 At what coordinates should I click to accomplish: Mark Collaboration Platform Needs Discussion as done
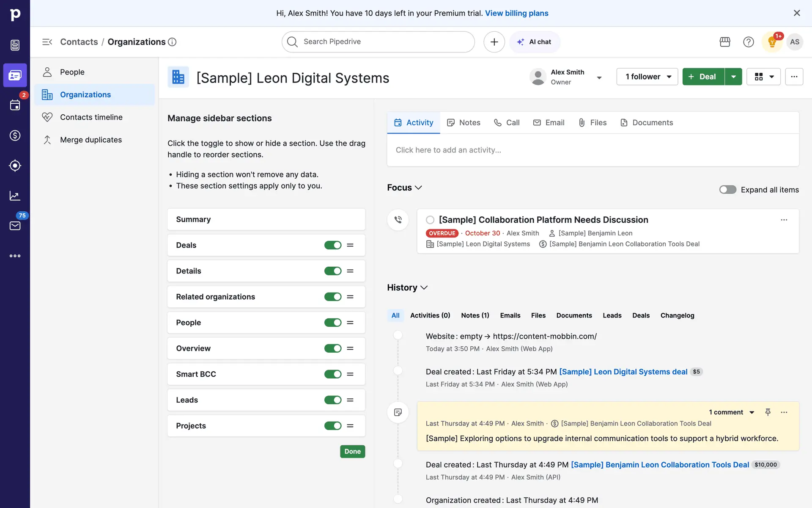[x=430, y=220]
